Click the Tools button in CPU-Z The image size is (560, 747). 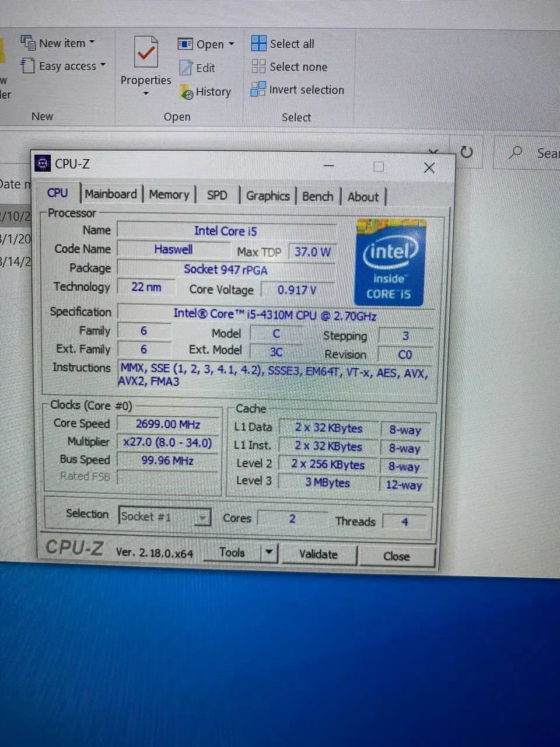coord(232,552)
